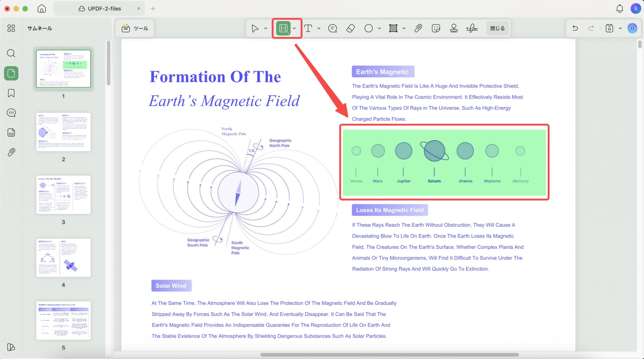The image size is (644, 359).
Task: Click the "Formation Of The" title
Action: (215, 76)
